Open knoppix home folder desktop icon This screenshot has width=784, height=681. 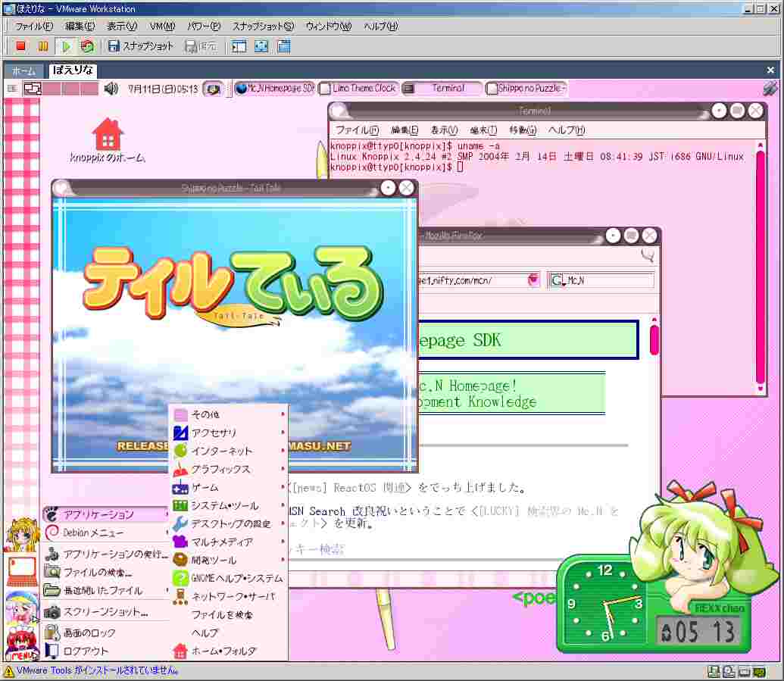[108, 135]
